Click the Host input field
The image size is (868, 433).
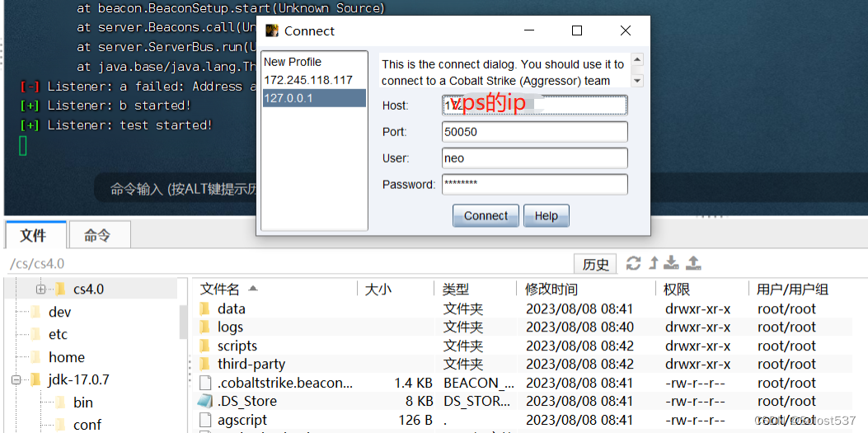(535, 106)
